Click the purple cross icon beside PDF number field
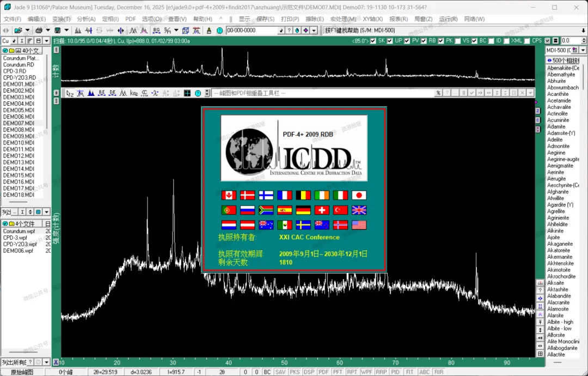 point(305,31)
